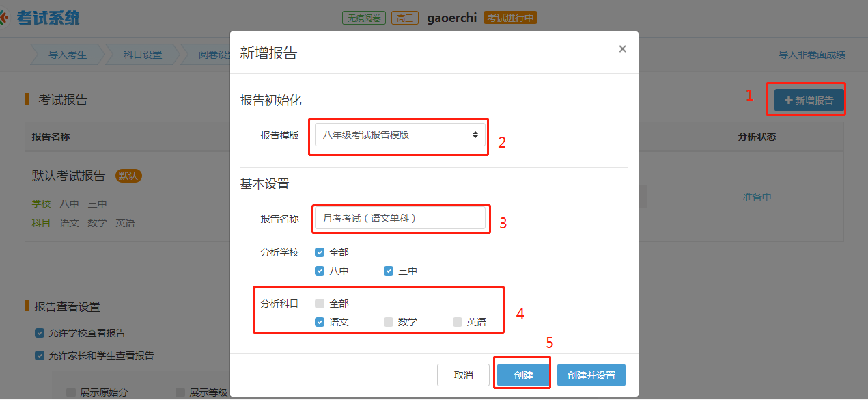Viewport: 868px width, 400px height.
Task: Click the 考试报告 section heading
Action: [63, 100]
